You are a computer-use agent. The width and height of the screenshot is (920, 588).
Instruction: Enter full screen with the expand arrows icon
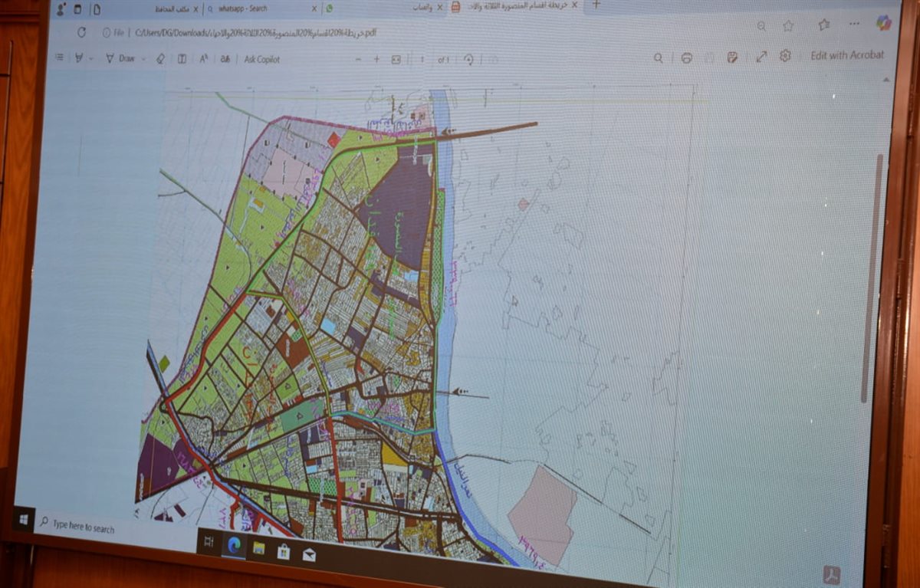(761, 57)
